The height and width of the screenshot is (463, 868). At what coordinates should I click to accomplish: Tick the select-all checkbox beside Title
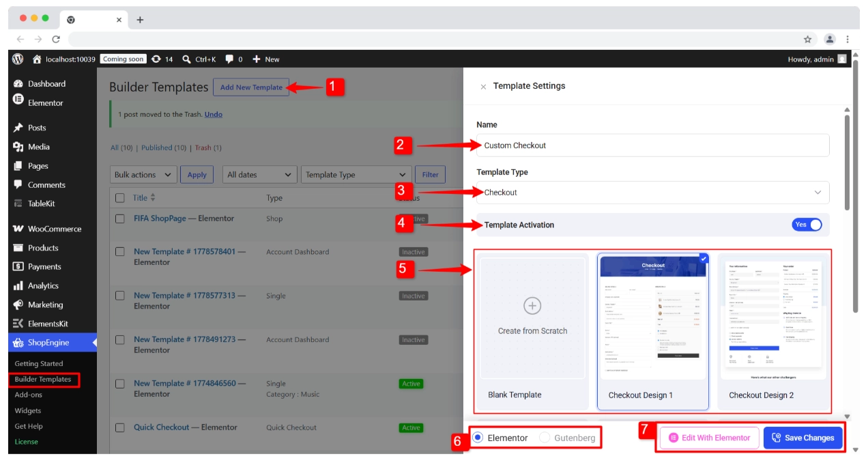pos(120,198)
